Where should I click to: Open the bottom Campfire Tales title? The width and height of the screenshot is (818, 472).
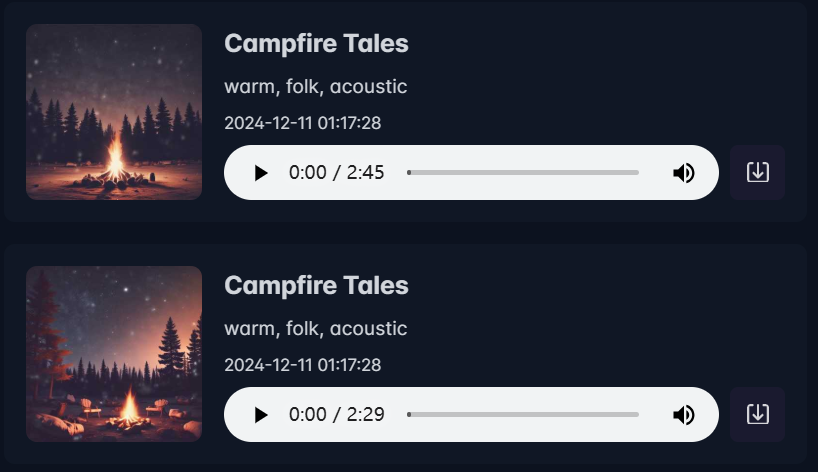coord(316,285)
